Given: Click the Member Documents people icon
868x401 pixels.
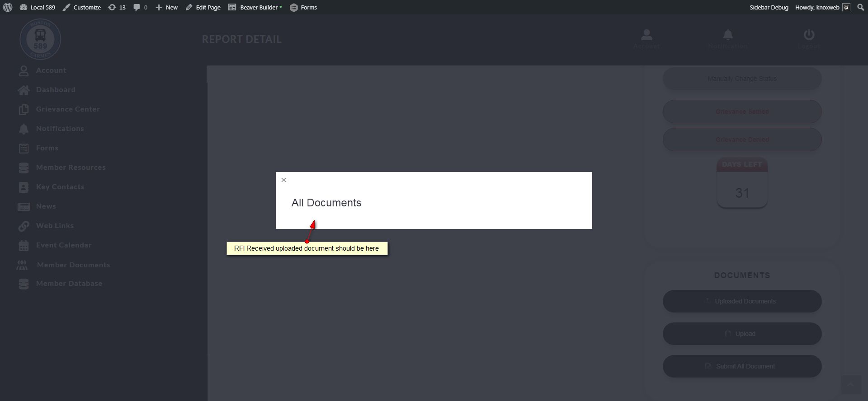Looking at the screenshot, I should click(x=22, y=265).
